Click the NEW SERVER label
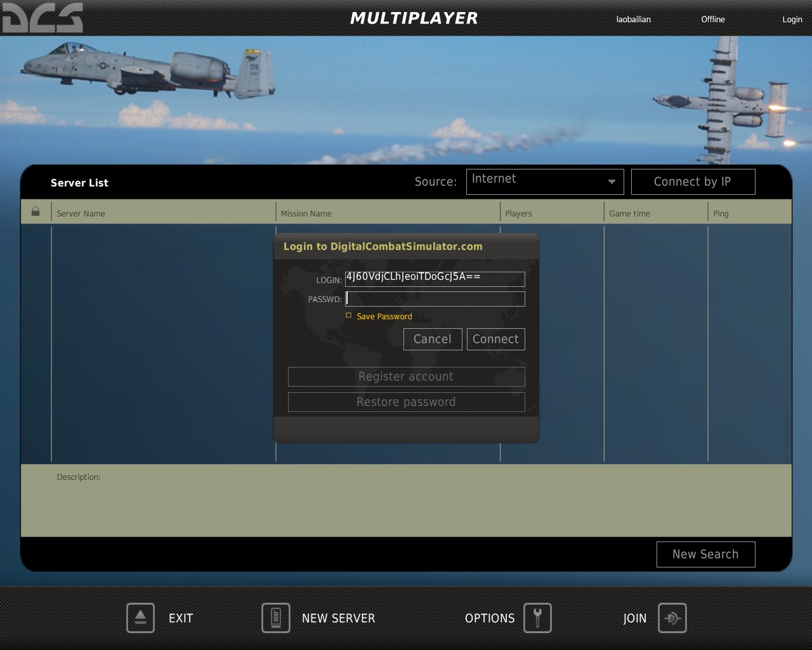Screen dimensions: 812x650 (339, 618)
